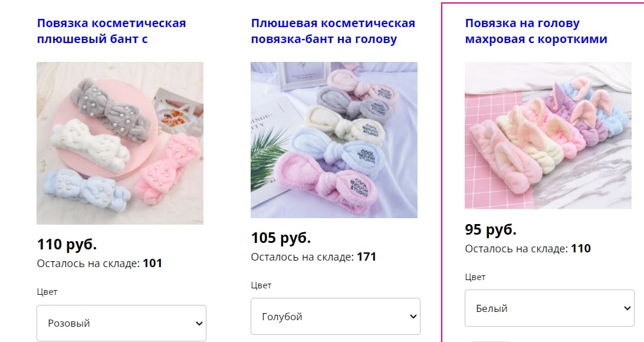
Task: Click the 110 руб. price text
Action: [67, 244]
